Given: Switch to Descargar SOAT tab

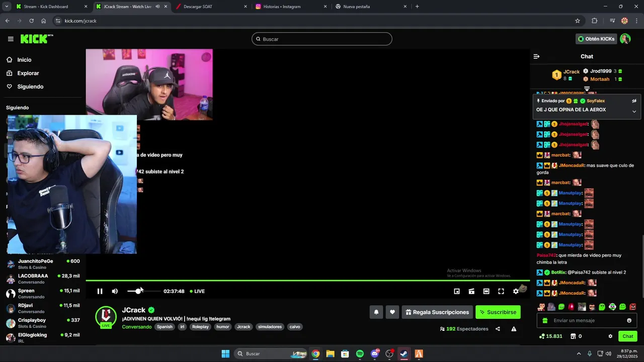Looking at the screenshot, I should (211, 7).
